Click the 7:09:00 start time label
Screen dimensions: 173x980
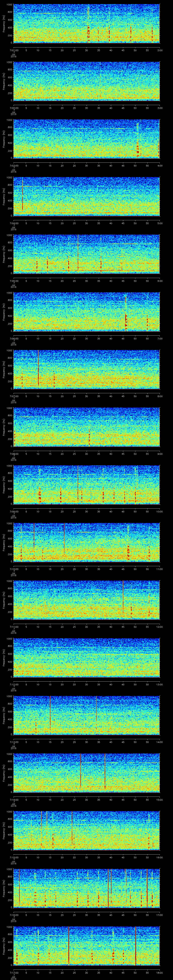click(14, 512)
